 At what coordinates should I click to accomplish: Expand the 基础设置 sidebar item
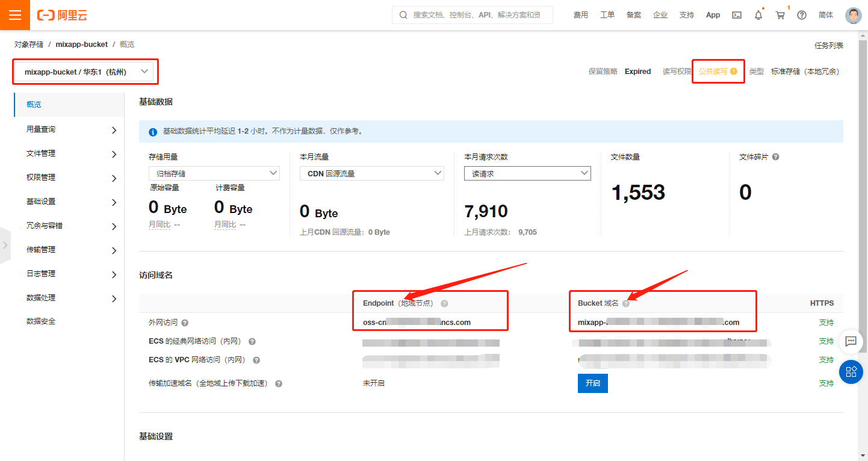69,202
